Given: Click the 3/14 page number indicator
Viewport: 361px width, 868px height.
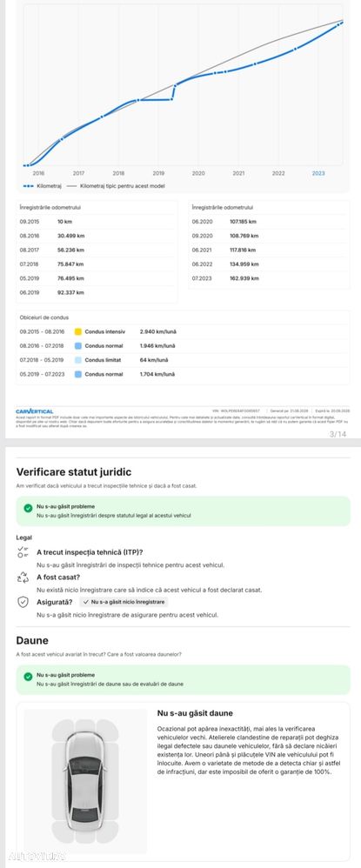Looking at the screenshot, I should point(338,434).
